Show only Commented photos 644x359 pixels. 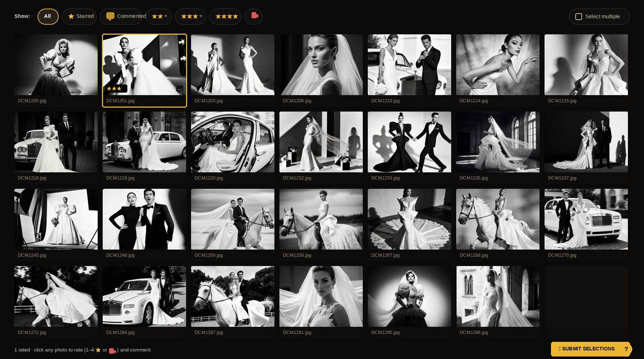pyautogui.click(x=121, y=16)
